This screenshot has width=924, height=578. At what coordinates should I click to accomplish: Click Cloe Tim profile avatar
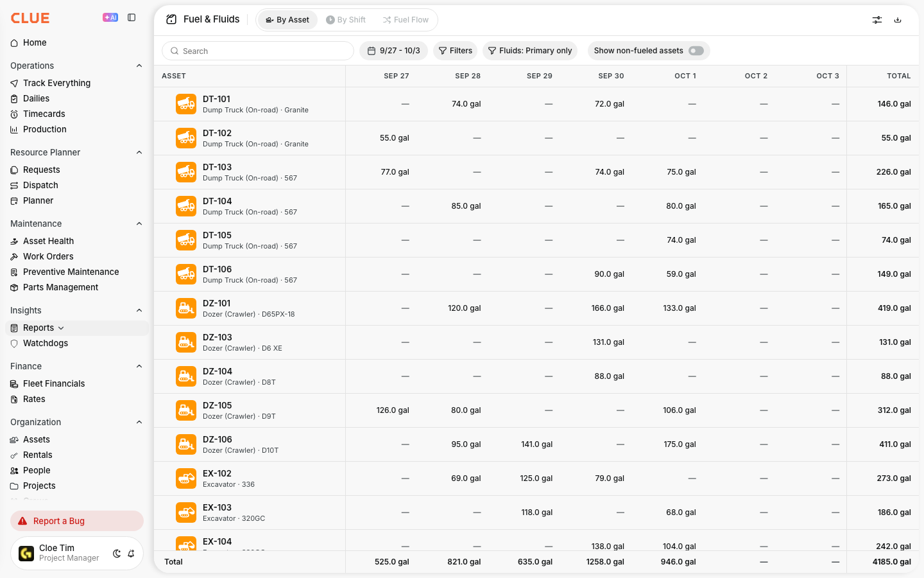26,553
